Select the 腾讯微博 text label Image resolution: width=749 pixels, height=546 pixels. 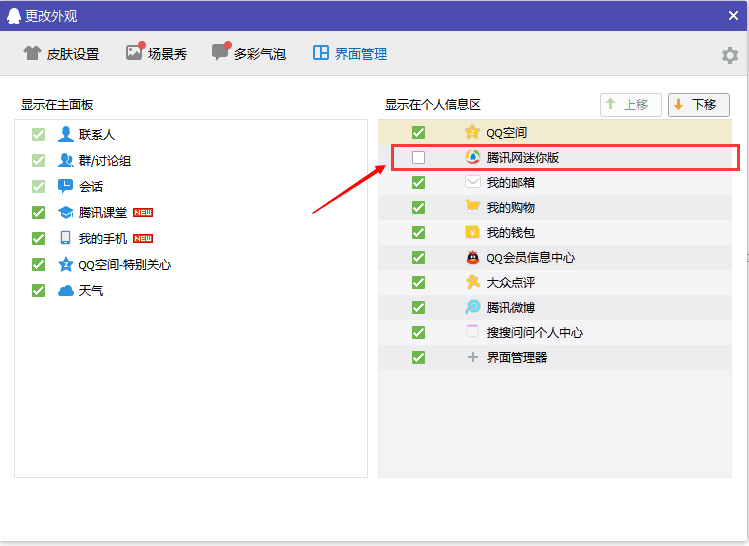(x=511, y=308)
